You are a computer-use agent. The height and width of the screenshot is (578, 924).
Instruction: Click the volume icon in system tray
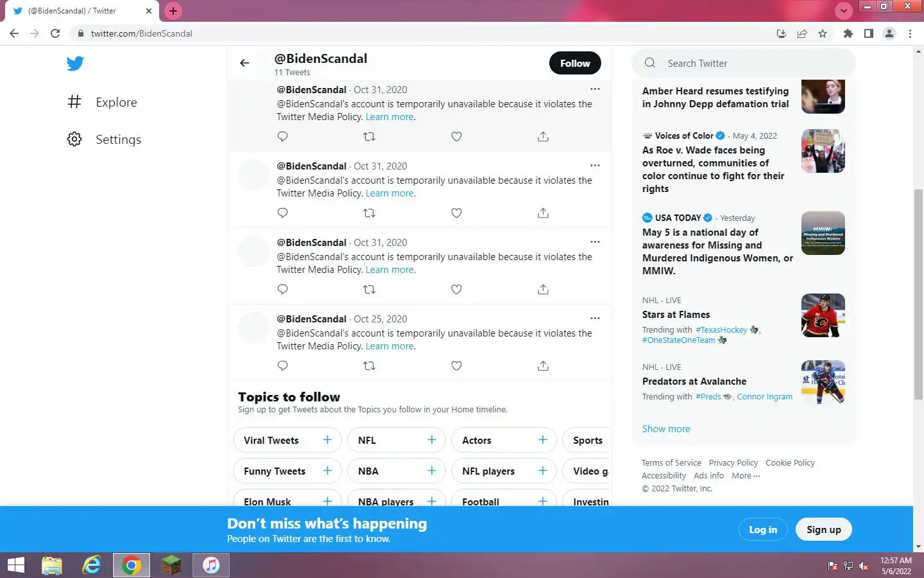864,566
